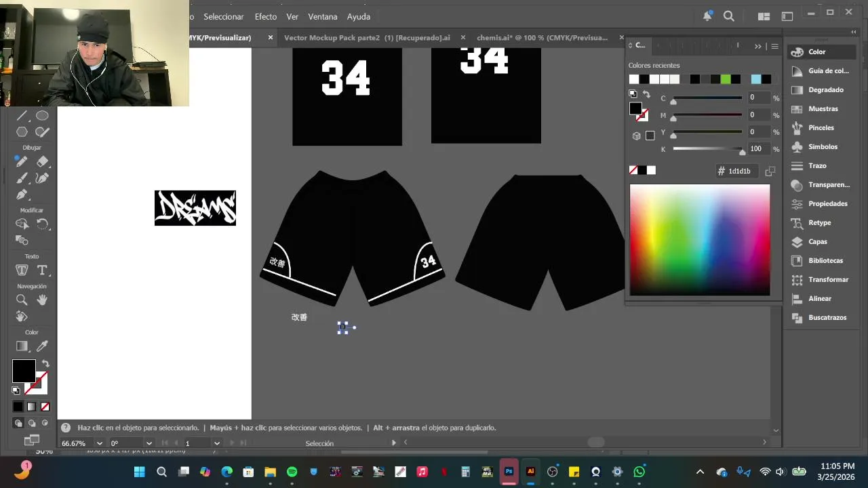This screenshot has height=488, width=868.
Task: Open the artboard number dropdown
Action: click(217, 443)
